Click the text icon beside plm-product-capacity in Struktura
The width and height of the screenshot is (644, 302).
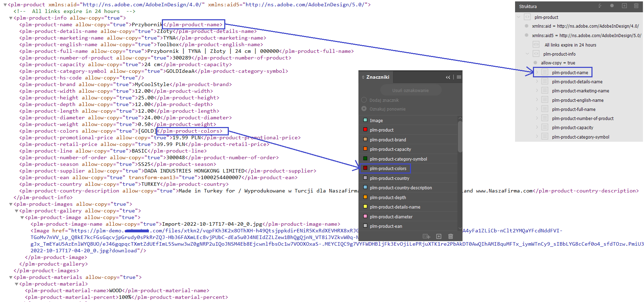[545, 127]
